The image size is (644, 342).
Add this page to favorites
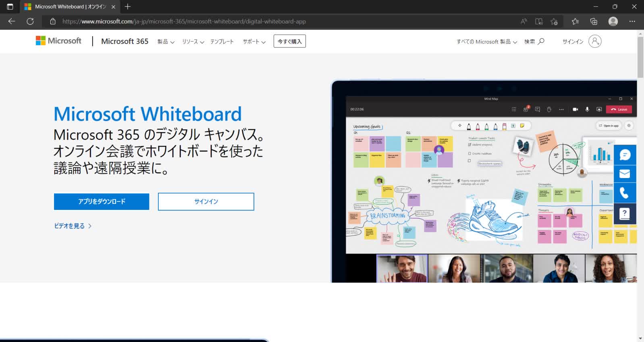(554, 21)
